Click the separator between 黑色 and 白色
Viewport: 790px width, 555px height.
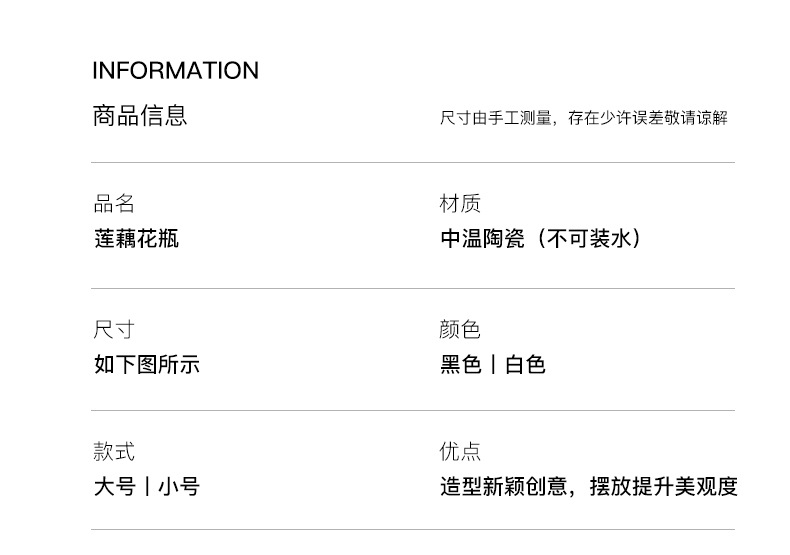click(x=493, y=365)
